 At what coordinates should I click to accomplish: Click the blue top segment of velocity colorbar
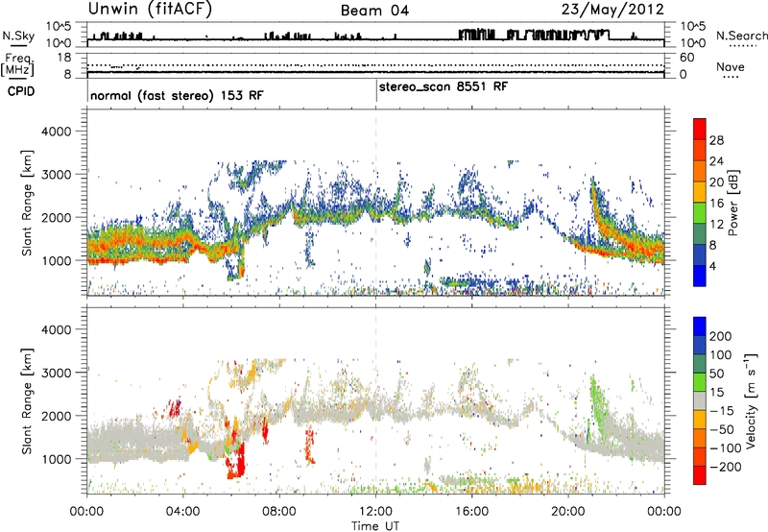(x=700, y=326)
